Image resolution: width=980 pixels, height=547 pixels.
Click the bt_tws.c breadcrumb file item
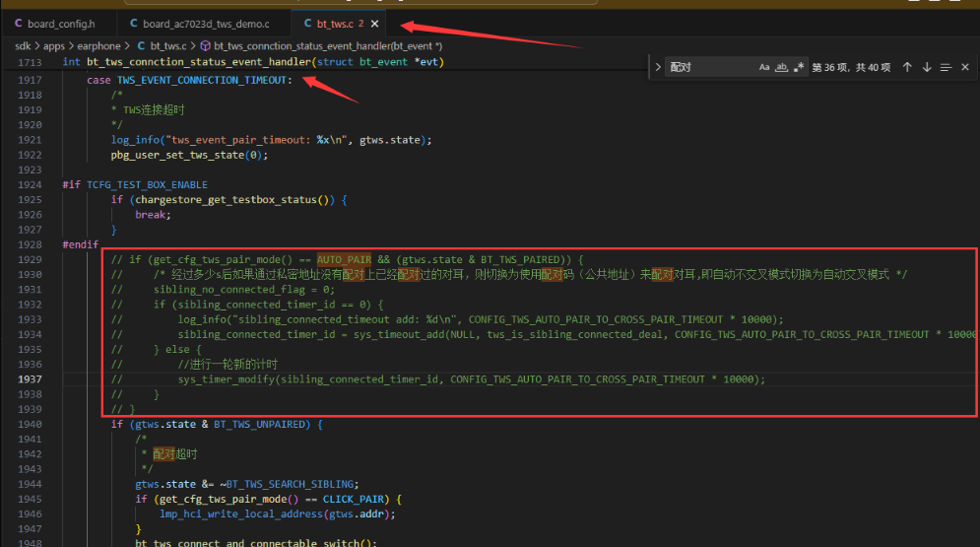pyautogui.click(x=168, y=45)
